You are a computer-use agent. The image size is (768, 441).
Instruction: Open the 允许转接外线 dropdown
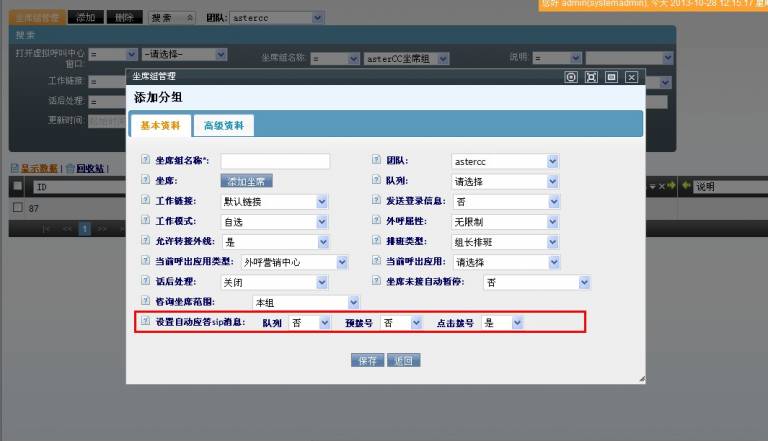coord(275,242)
